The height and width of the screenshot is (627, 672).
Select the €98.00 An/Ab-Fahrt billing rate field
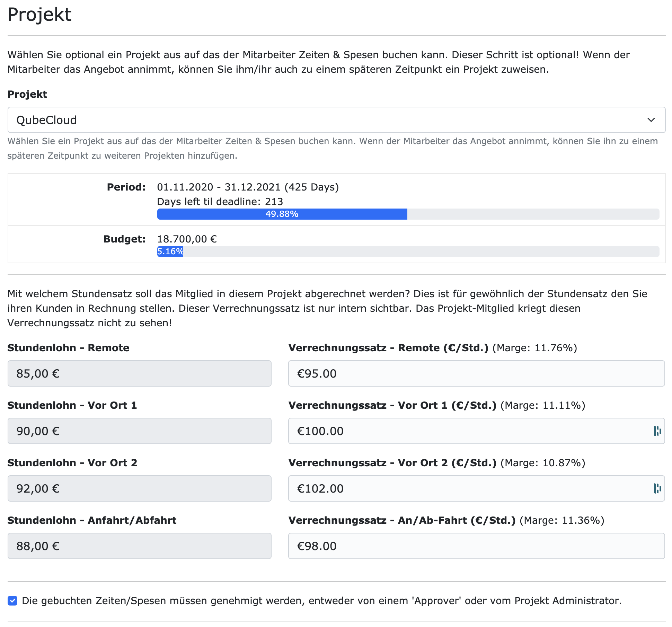coord(475,546)
